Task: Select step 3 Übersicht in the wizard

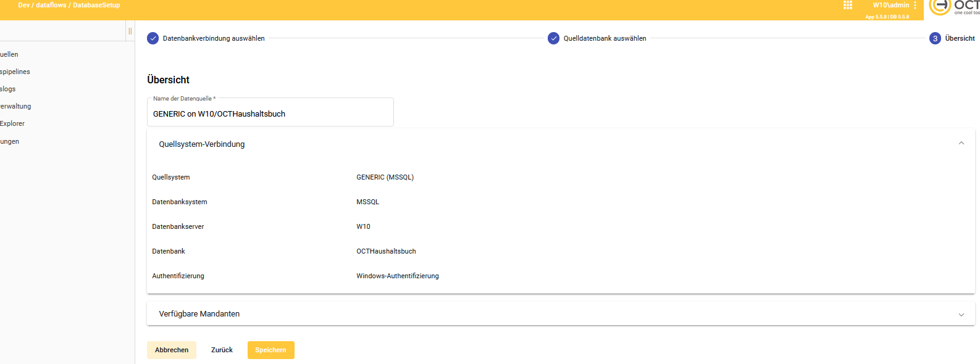Action: coord(952,38)
